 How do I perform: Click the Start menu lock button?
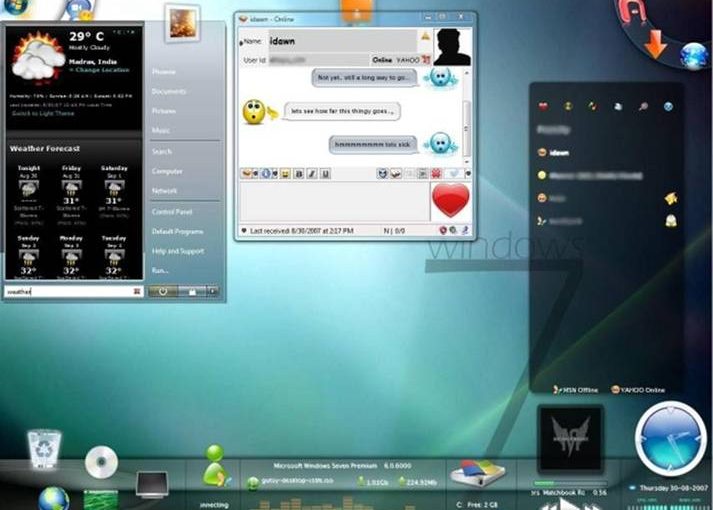point(192,291)
